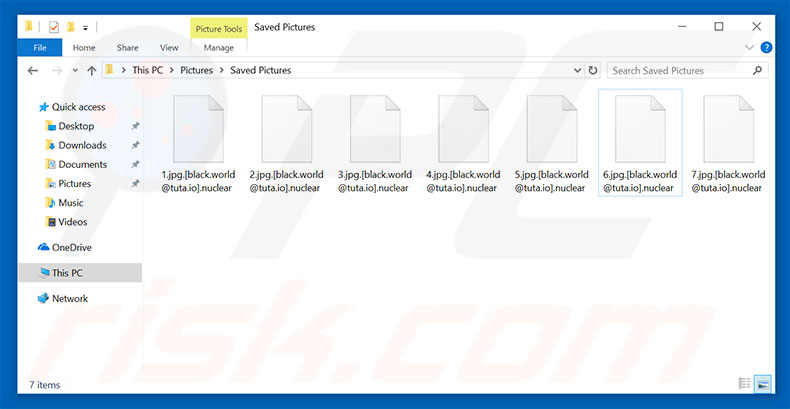790x409 pixels.
Task: Select file 1.jpg.[black.world@tuta.io].nuclear
Action: 198,144
